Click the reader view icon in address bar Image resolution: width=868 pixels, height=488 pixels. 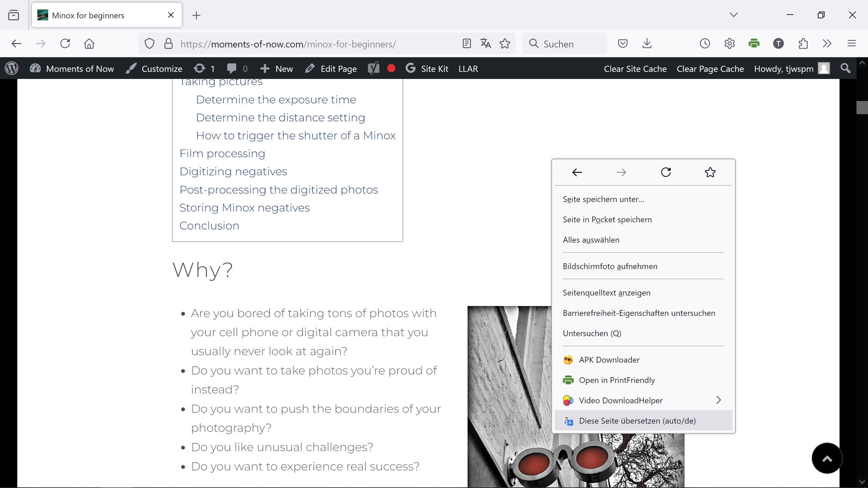[x=467, y=43]
